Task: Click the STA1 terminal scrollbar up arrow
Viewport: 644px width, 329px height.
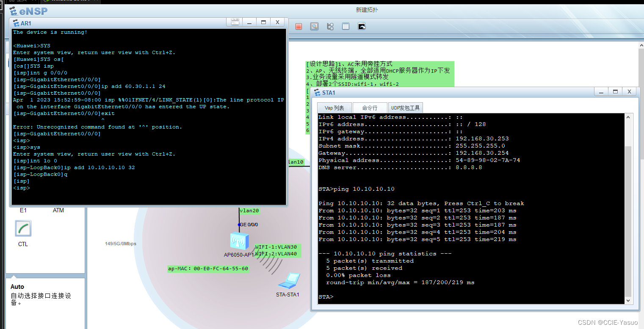Action: coord(628,117)
